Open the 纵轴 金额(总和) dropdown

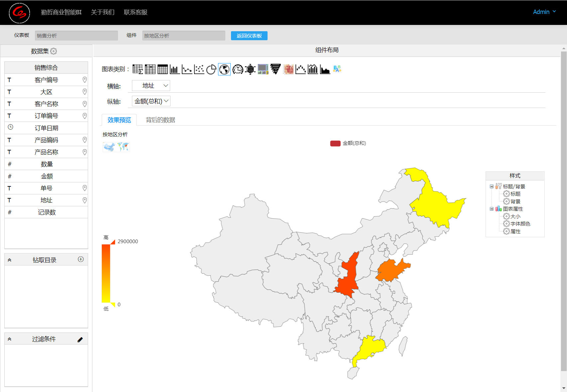click(151, 101)
